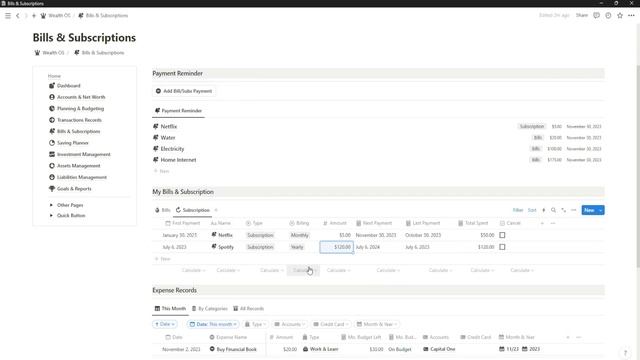The width and height of the screenshot is (640, 360).
Task: Switch to the By Categories tab
Action: [210, 309]
